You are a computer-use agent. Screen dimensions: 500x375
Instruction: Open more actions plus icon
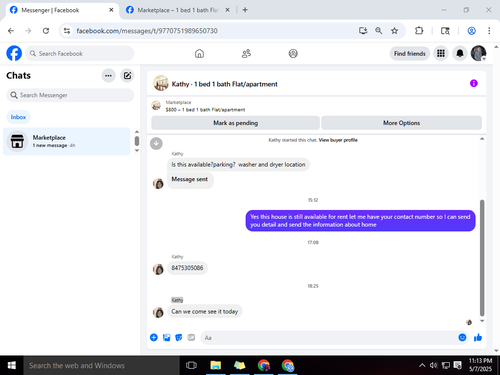point(154,338)
